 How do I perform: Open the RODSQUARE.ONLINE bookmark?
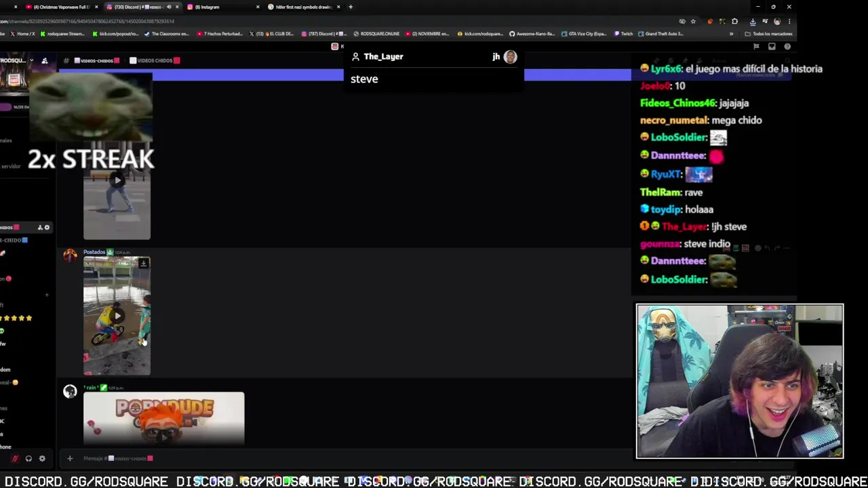click(x=376, y=33)
